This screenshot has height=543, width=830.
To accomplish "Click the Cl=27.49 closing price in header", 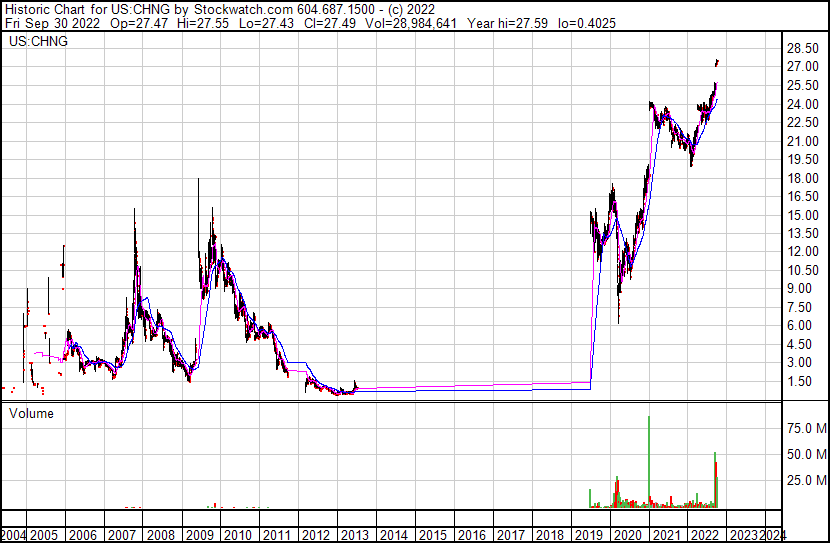I will coord(329,23).
